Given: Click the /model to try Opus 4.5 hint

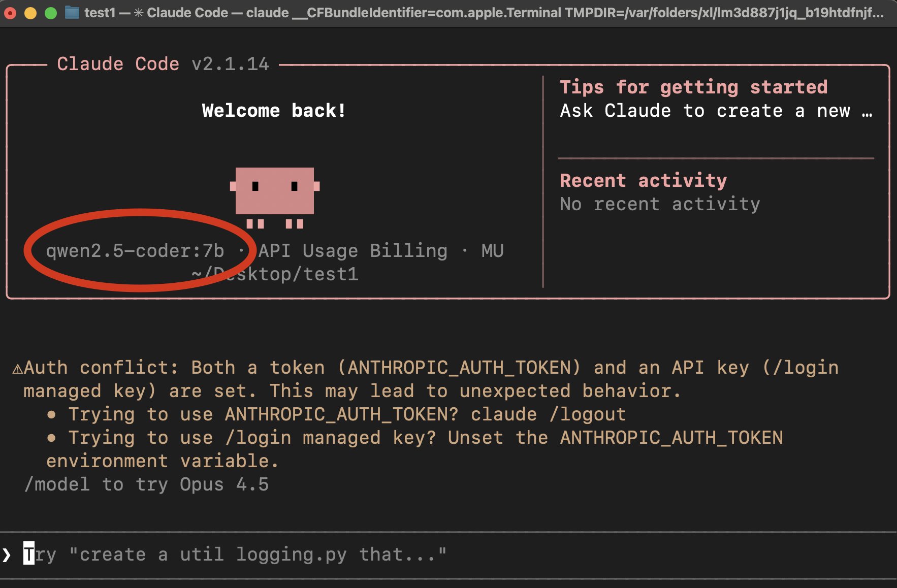Looking at the screenshot, I should coord(146,484).
